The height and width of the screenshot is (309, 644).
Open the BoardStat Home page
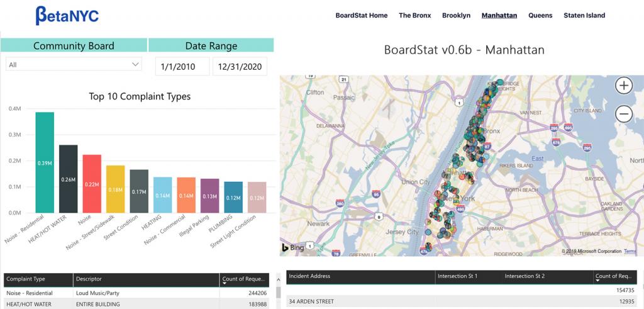pyautogui.click(x=361, y=15)
